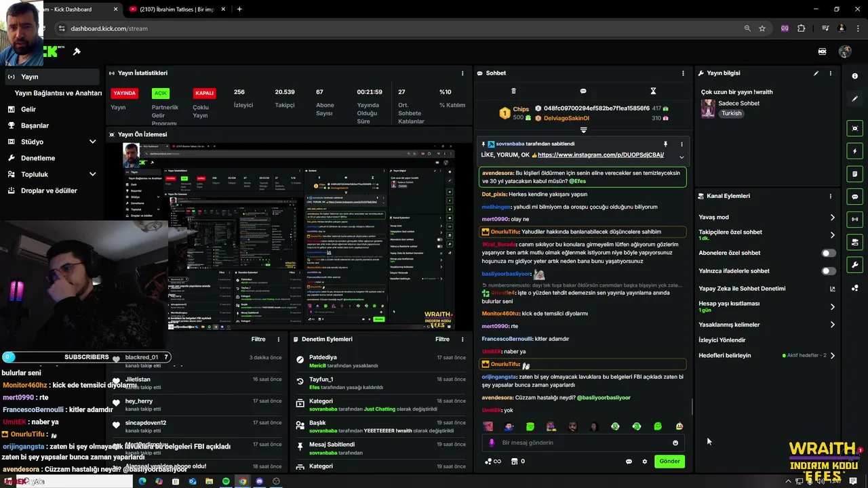Open Yayın İstatistikleri three-dot menu
The image size is (868, 488).
pyautogui.click(x=462, y=73)
